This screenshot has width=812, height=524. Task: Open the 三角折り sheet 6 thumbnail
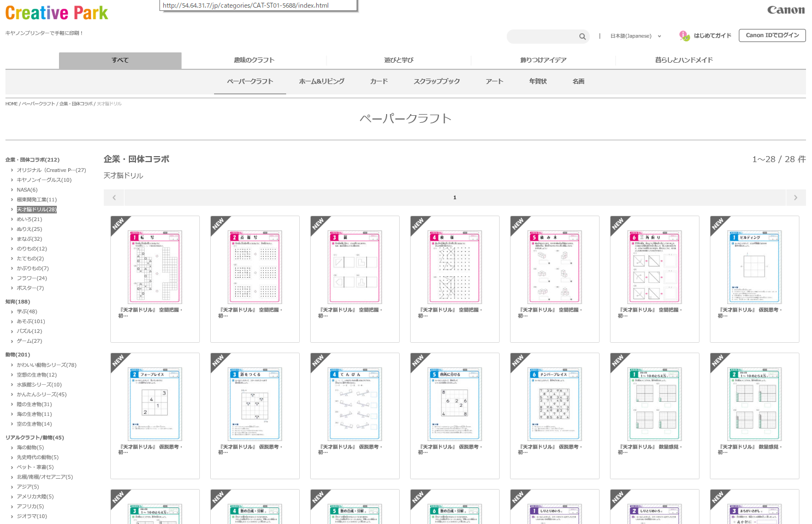pos(655,267)
